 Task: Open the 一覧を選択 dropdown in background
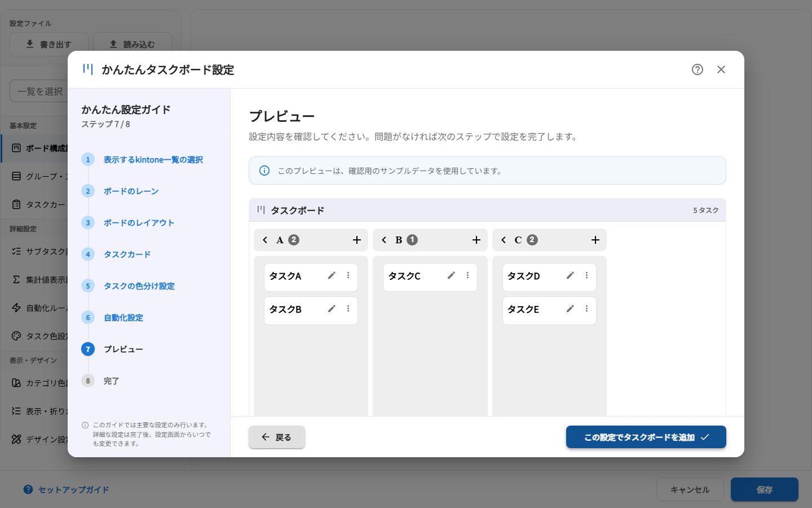coord(39,91)
